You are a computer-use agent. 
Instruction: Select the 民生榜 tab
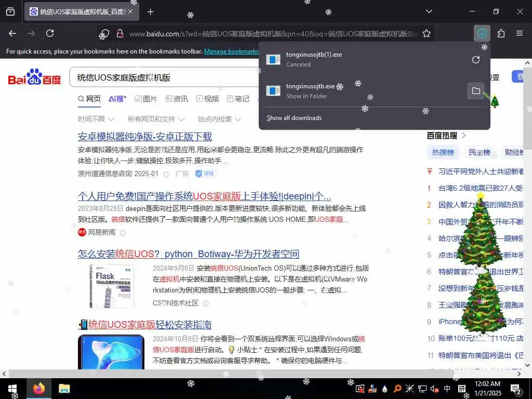pos(480,152)
